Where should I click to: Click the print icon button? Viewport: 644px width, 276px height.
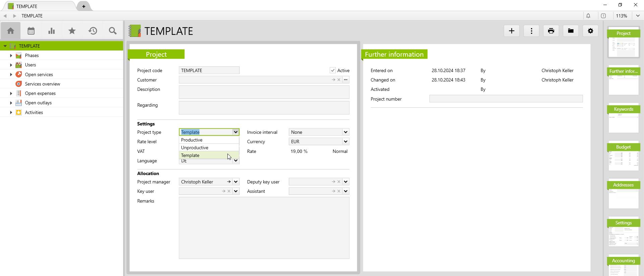(551, 31)
